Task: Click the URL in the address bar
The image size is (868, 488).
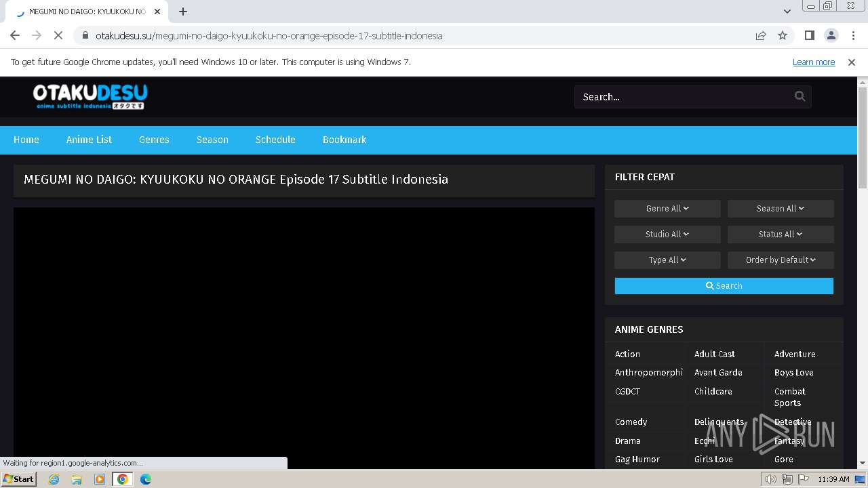Action: [x=269, y=36]
